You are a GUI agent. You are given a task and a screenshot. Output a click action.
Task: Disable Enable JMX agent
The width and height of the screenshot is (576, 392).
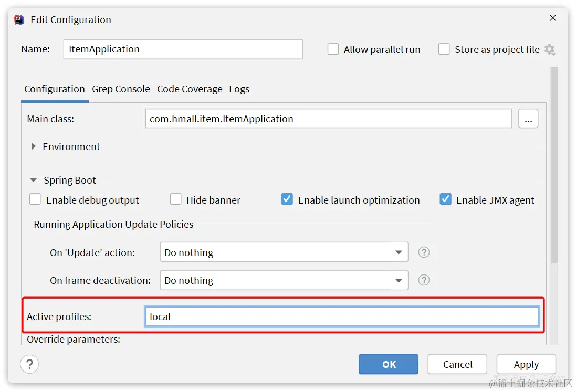click(x=445, y=199)
